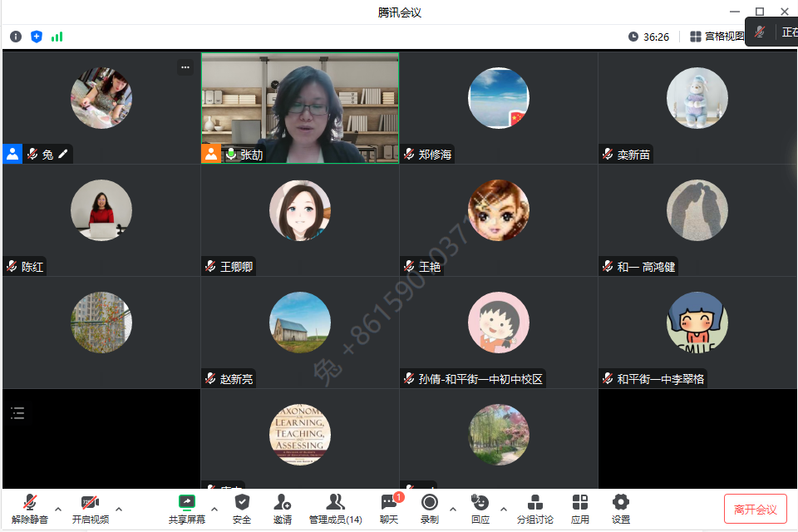Image resolution: width=798 pixels, height=532 pixels.
Task: Open the 聊天 chat with unread badge
Action: [x=389, y=508]
